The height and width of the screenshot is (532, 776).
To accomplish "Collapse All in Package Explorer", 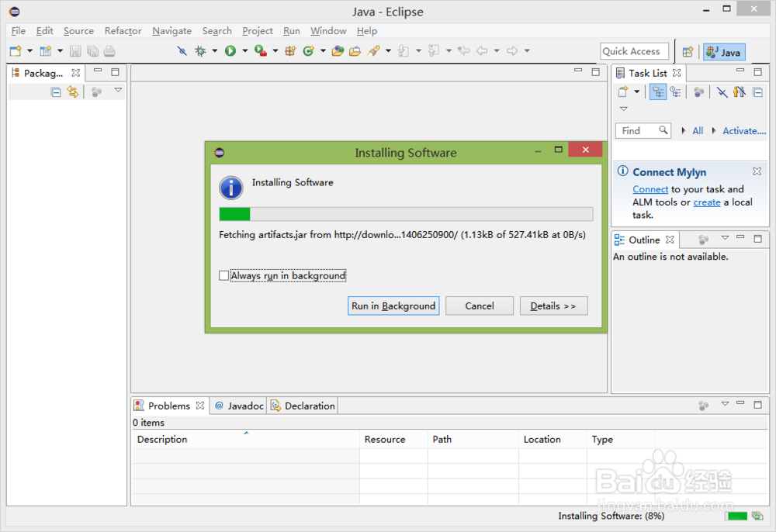I will pyautogui.click(x=56, y=92).
